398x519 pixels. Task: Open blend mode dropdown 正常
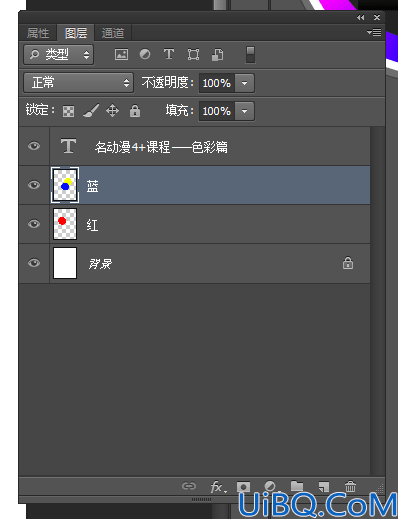pos(79,83)
